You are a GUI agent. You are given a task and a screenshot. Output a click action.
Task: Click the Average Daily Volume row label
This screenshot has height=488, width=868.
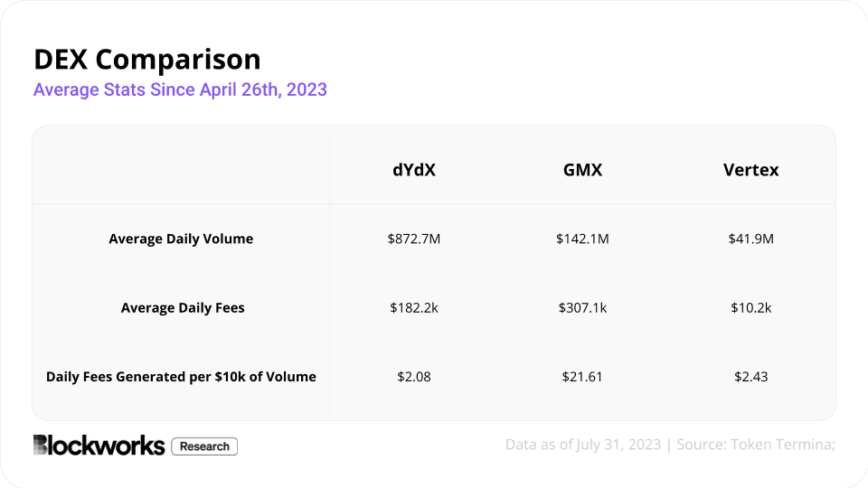coord(181,239)
